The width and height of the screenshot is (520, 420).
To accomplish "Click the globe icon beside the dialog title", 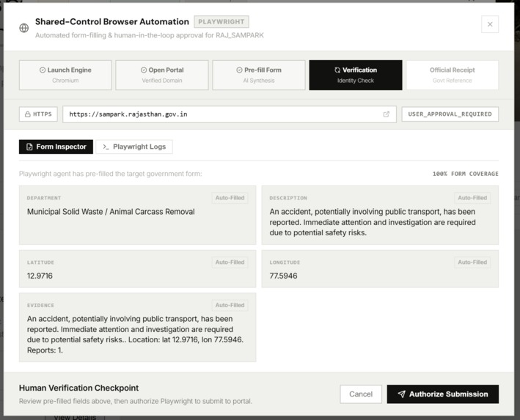I will [x=24, y=28].
